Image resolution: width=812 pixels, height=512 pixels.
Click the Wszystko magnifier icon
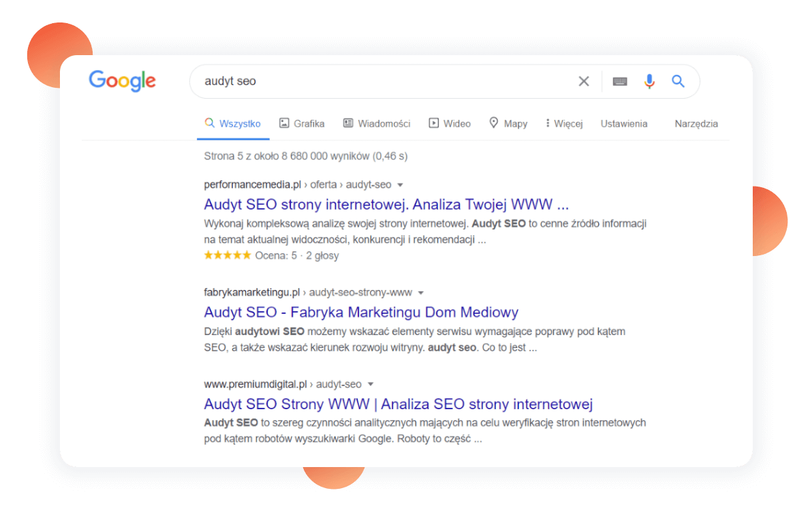point(209,123)
